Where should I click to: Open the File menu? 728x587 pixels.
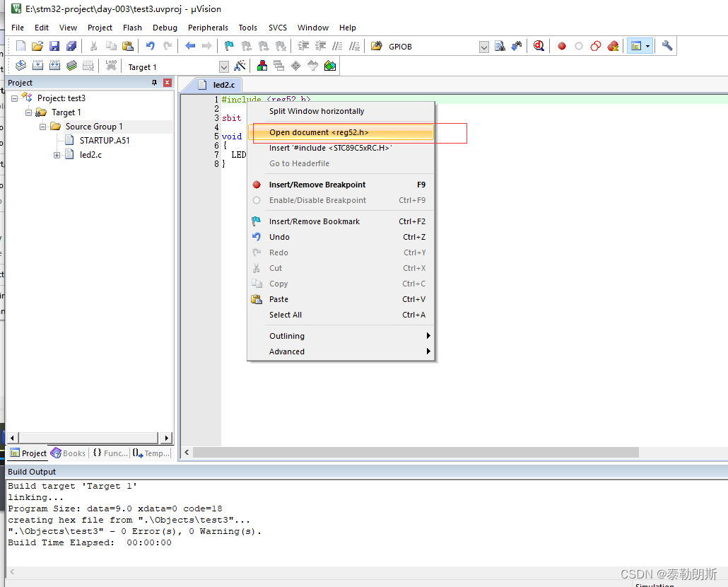[18, 28]
